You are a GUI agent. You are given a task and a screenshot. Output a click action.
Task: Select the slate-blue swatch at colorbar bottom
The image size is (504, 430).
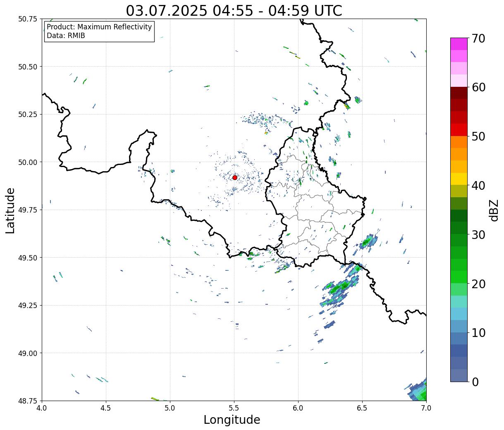(459, 375)
